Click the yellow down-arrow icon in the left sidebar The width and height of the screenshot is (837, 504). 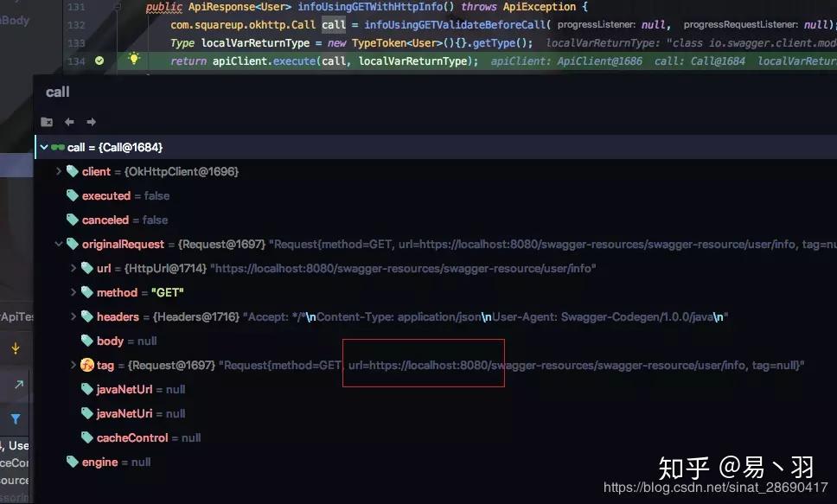(x=16, y=348)
